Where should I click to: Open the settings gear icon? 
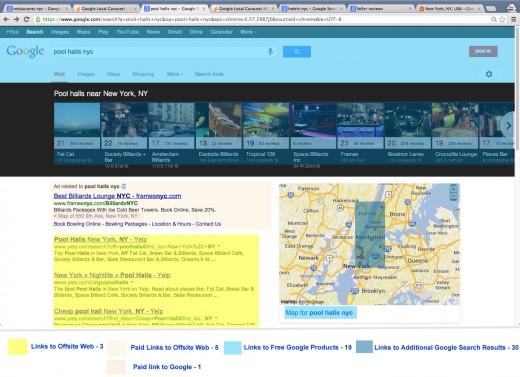(489, 74)
